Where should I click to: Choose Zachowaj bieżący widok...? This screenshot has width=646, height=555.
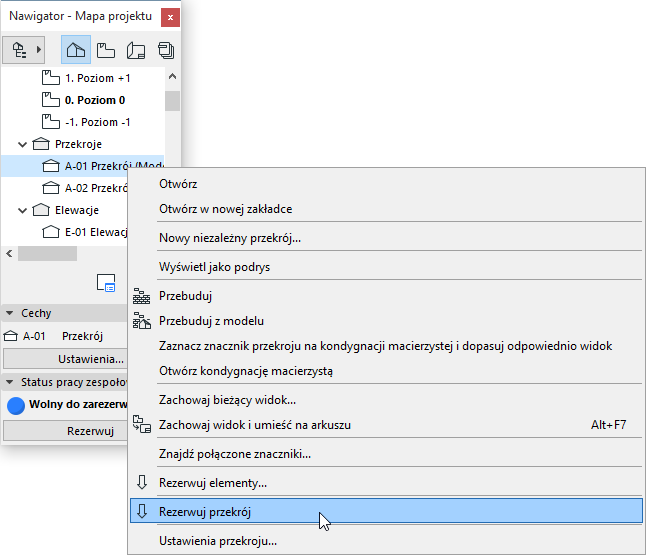click(386, 400)
